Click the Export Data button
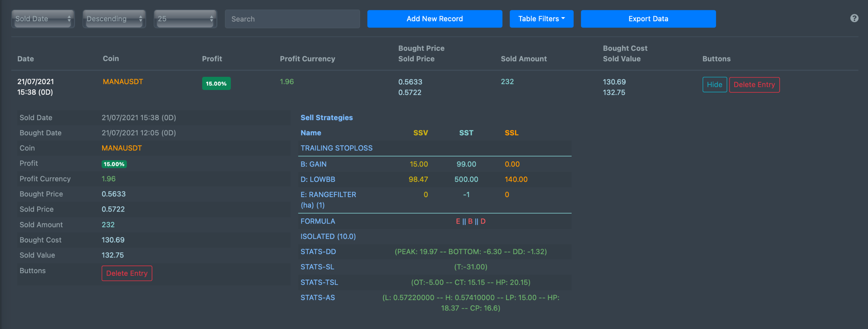The image size is (868, 329). pos(648,19)
